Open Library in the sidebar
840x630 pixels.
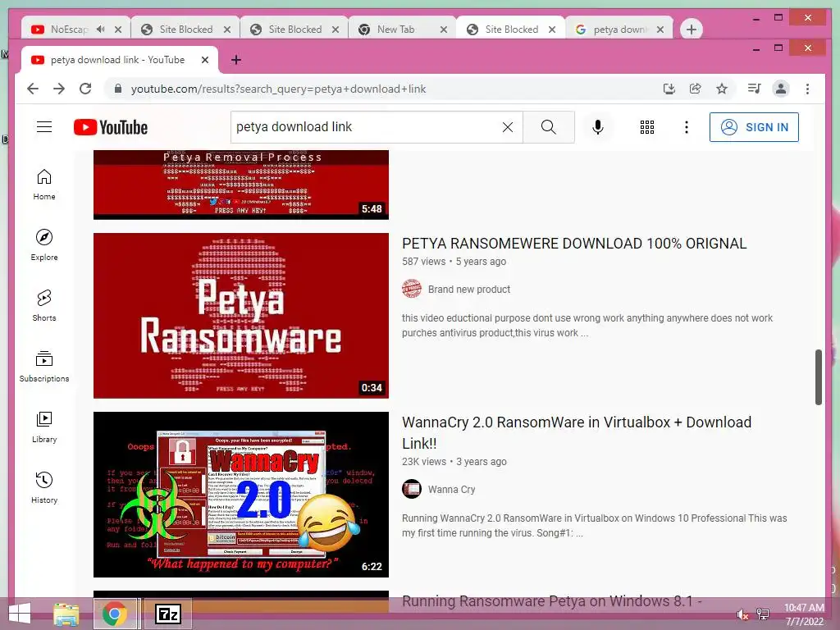tap(44, 427)
